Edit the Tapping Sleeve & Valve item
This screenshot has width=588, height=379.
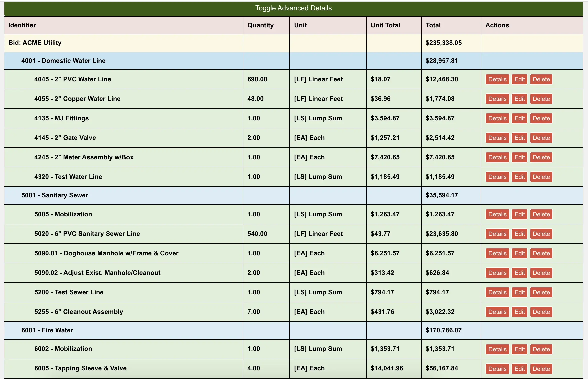[x=519, y=369]
